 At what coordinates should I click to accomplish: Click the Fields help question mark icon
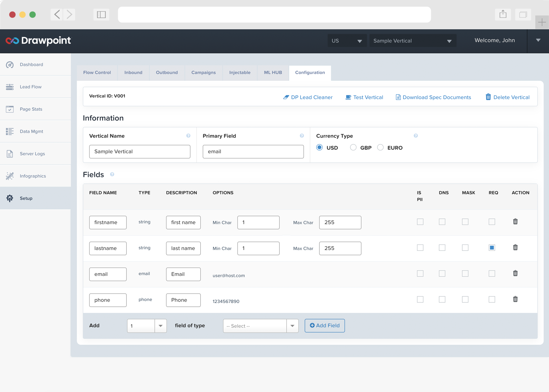(112, 175)
